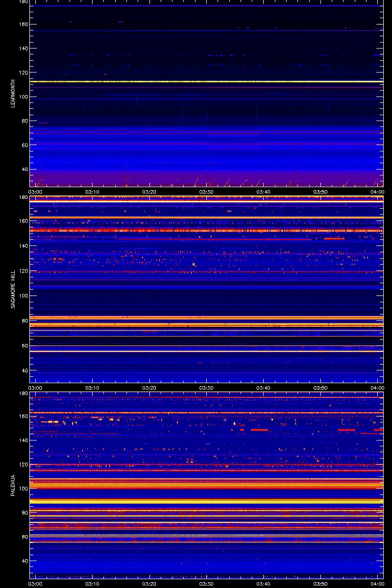Select the 120 frequency label on Learmonth axis
Screen dimensions: 392x588
point(23,73)
